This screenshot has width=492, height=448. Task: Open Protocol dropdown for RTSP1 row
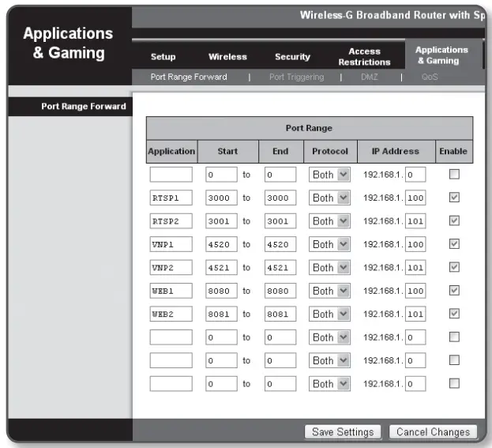(328, 198)
